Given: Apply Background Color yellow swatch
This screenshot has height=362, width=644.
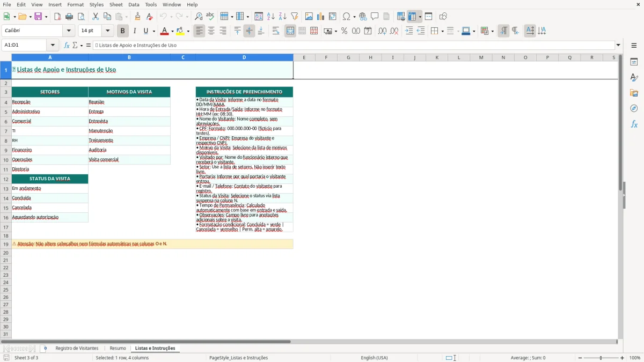Looking at the screenshot, I should 181,31.
